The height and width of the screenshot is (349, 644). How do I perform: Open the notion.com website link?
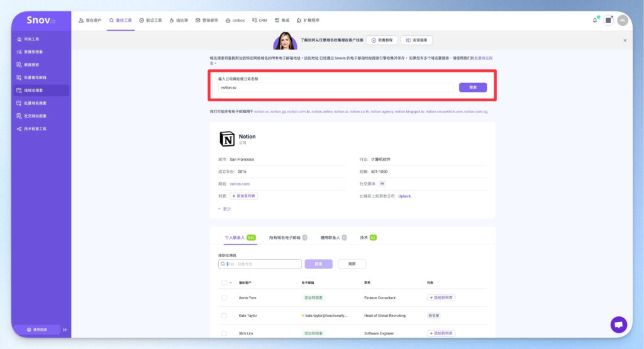(240, 184)
